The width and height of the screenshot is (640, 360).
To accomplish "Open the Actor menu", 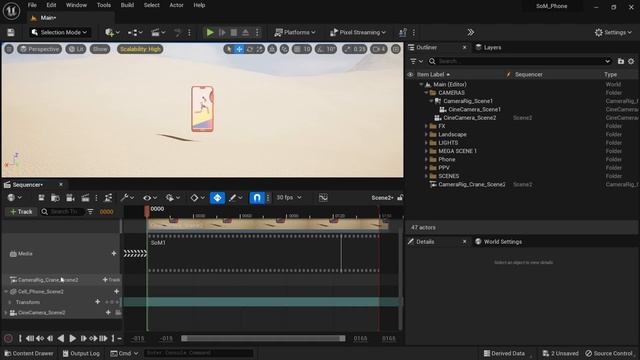I will [176, 5].
